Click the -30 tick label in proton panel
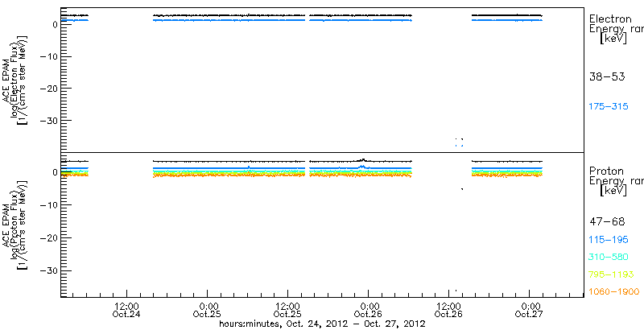The height and width of the screenshot is (330, 644). pos(48,270)
